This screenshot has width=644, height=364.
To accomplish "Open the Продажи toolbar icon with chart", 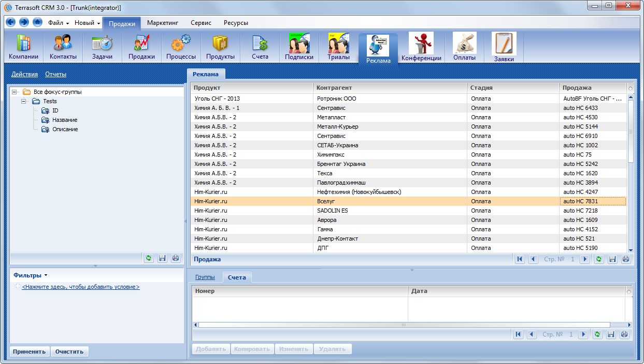I will (x=142, y=48).
